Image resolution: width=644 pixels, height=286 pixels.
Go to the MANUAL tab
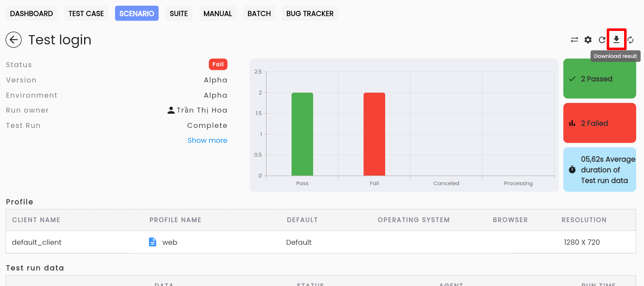218,14
